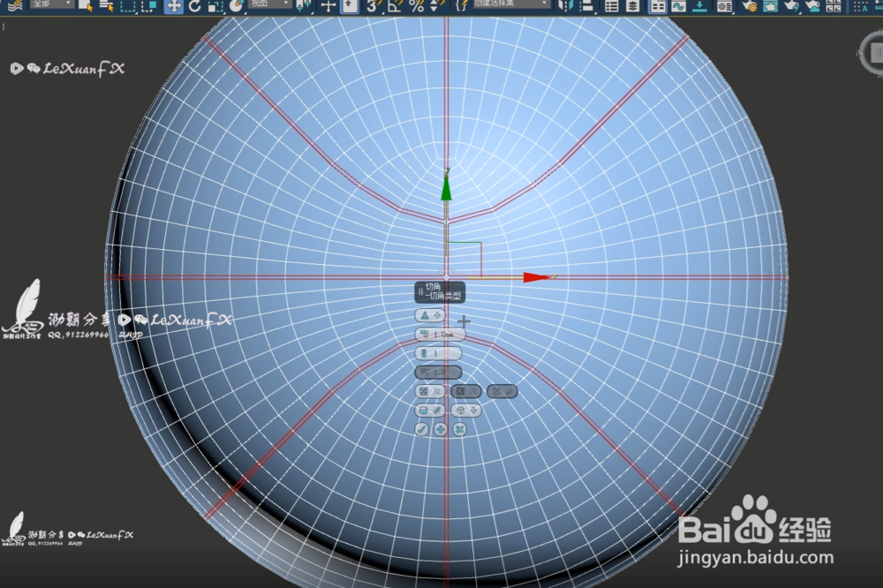Toggle the Spinner Snap arrows button
883x588 pixels.
pos(435,6)
